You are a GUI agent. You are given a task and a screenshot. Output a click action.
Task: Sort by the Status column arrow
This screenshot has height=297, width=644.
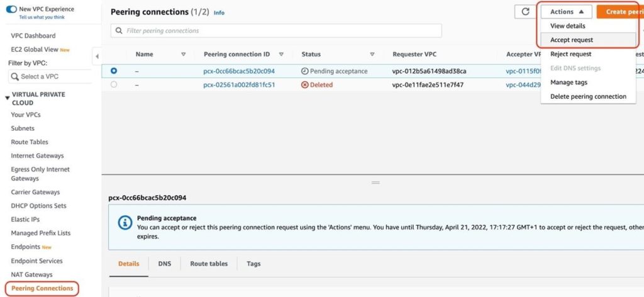coord(372,54)
